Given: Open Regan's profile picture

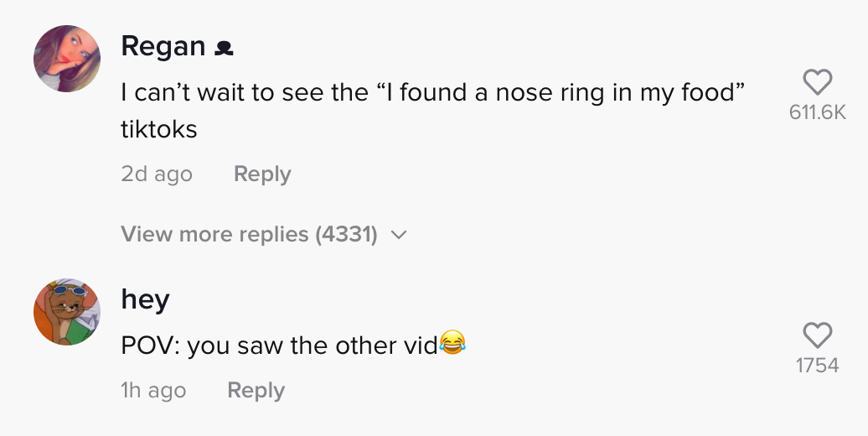Looking at the screenshot, I should coord(67,58).
